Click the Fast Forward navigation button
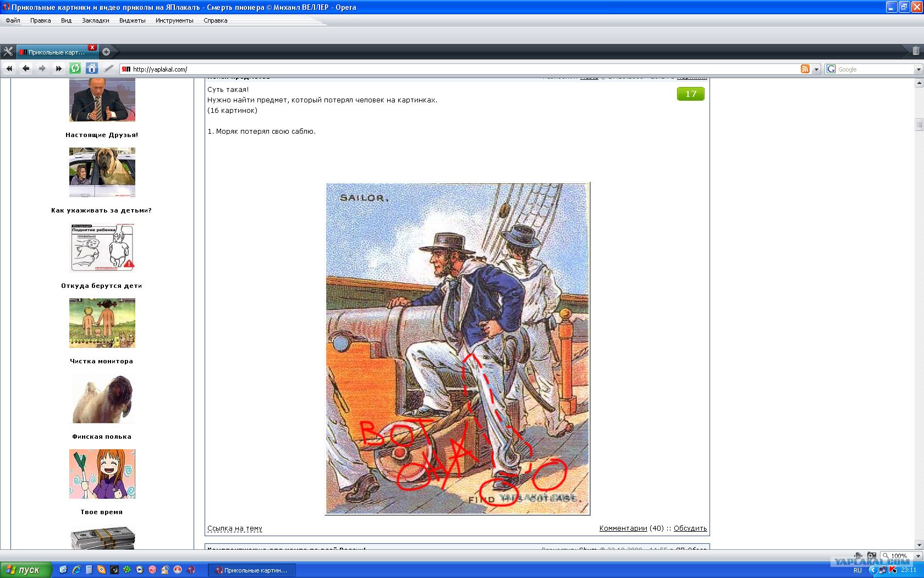 [x=59, y=69]
